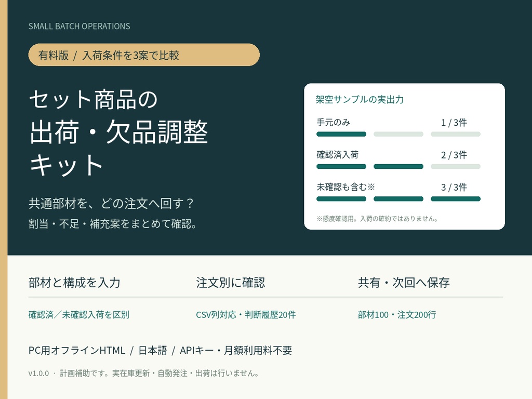The width and height of the screenshot is (532, 399).
Task: Click the 部材100・注文200行 text
Action: 397,314
